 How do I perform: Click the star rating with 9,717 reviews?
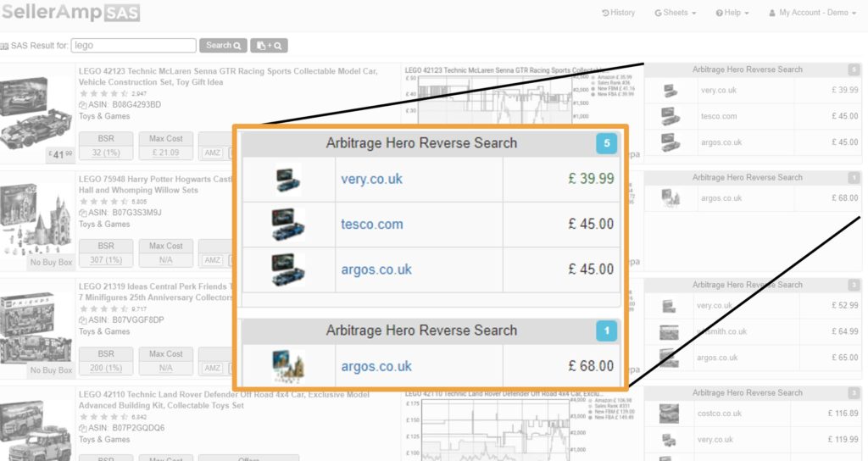coord(104,308)
